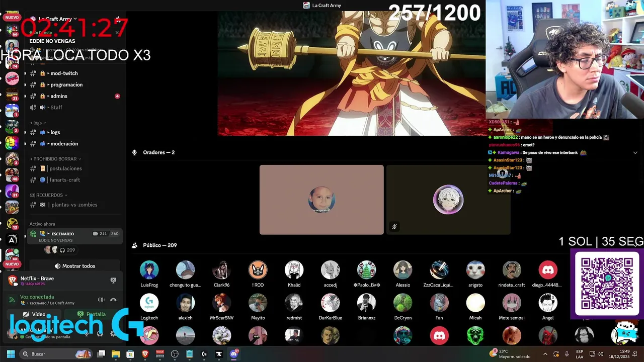Deafen with the headphones icon

tap(100, 333)
